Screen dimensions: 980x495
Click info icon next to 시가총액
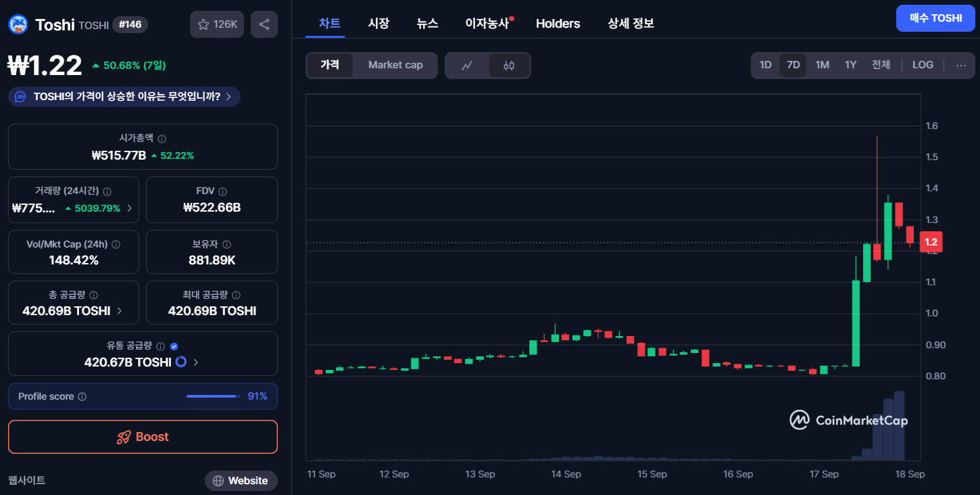click(x=162, y=138)
